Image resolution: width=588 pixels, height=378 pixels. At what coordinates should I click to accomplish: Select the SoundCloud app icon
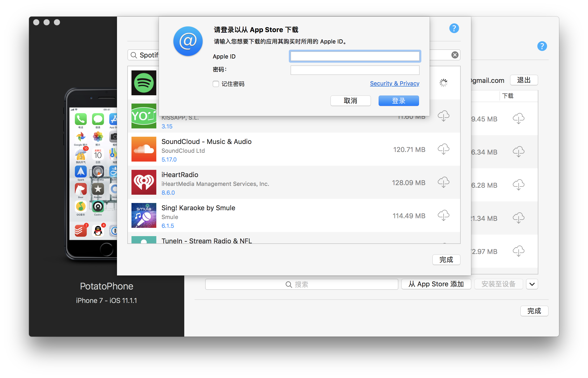pyautogui.click(x=144, y=149)
